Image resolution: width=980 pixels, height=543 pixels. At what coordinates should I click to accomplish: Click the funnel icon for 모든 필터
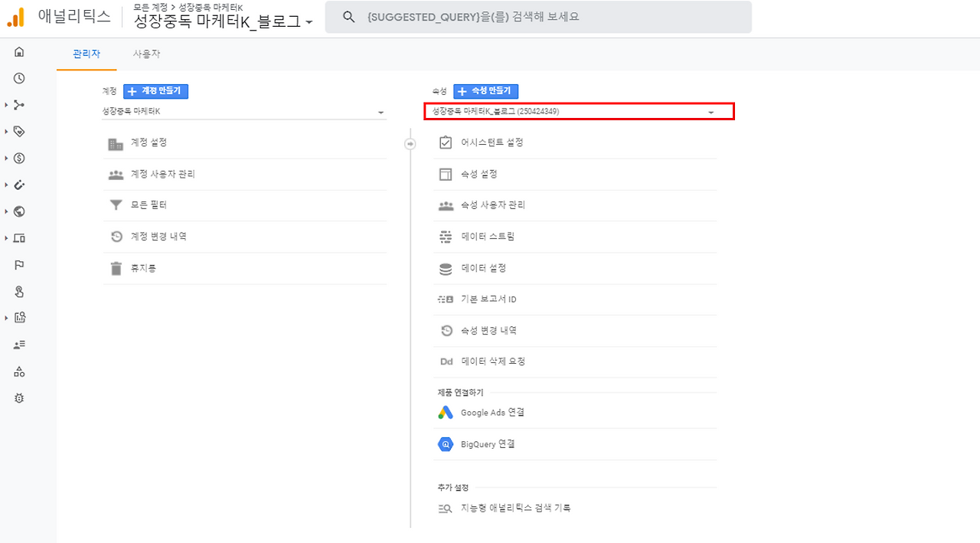(116, 205)
